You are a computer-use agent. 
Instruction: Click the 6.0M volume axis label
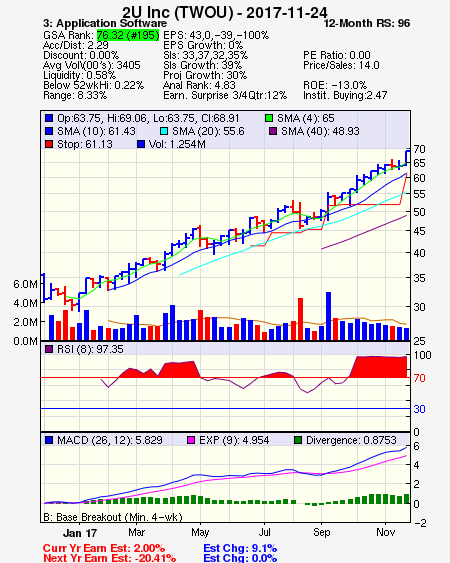click(25, 284)
